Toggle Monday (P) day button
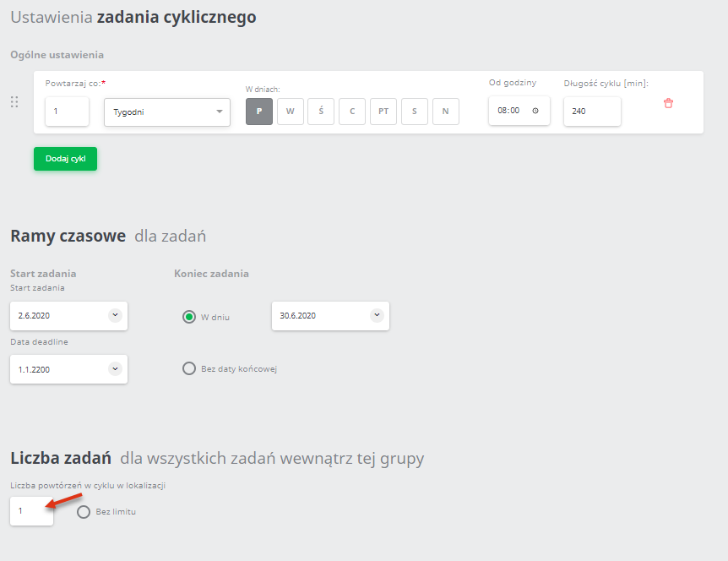728x561 pixels. coord(259,112)
